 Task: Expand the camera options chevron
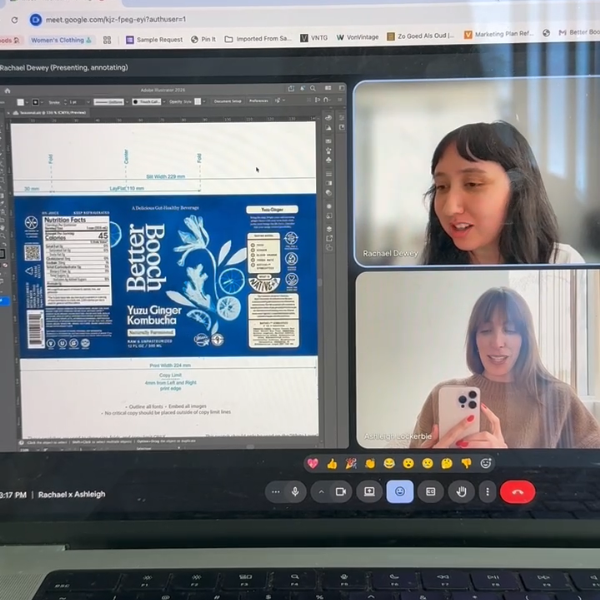321,492
